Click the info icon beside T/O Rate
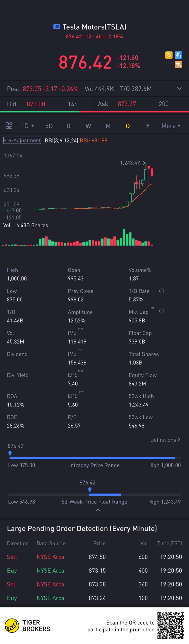 162,291
